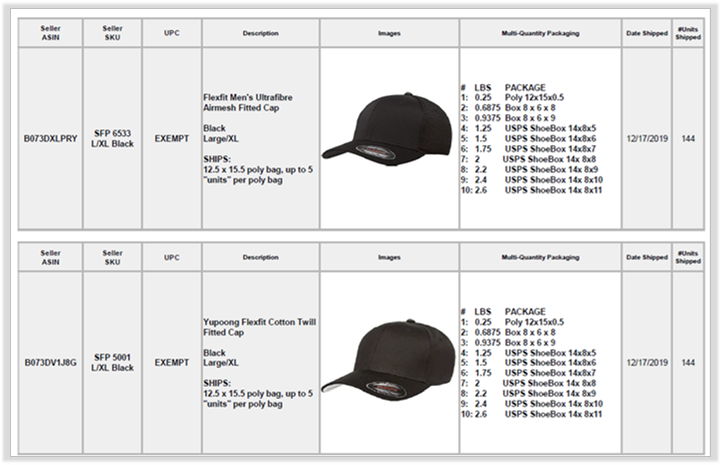
Task: Click Seller ASIN header in the first table
Action: (51, 33)
